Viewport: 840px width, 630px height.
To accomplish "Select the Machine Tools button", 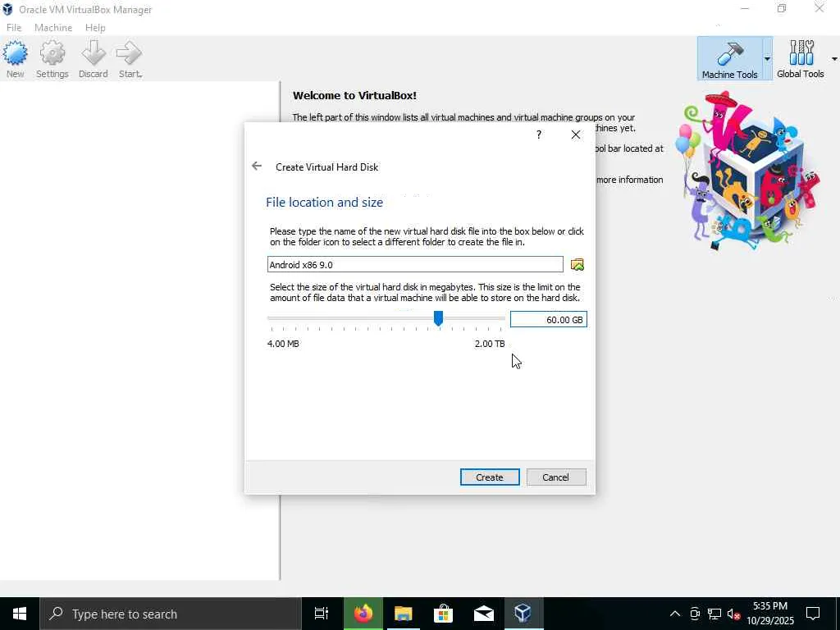I will (x=729, y=59).
